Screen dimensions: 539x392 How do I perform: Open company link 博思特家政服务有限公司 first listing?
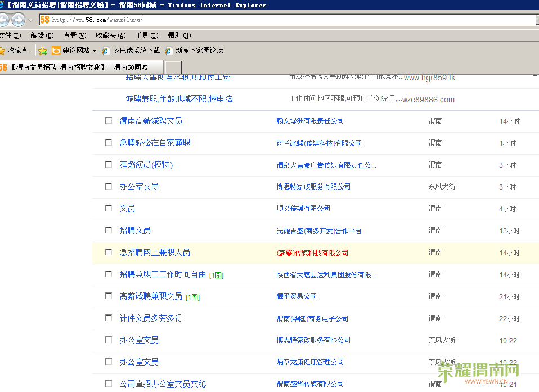pyautogui.click(x=313, y=187)
